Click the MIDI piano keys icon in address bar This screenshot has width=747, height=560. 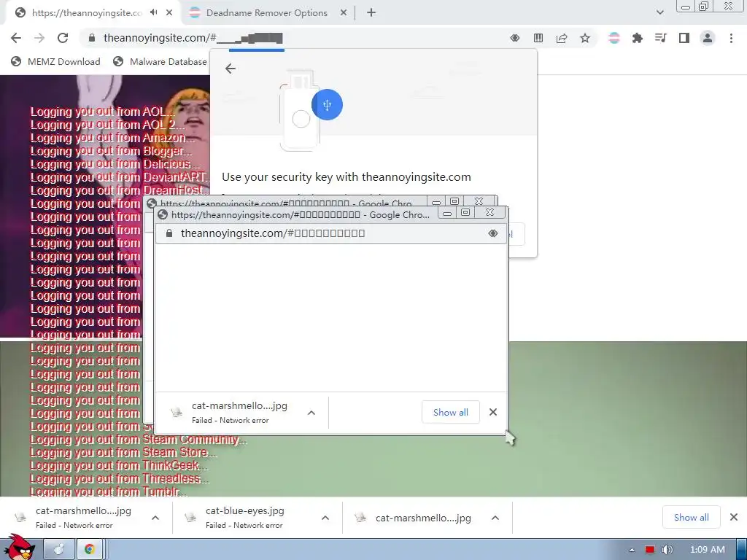(538, 38)
